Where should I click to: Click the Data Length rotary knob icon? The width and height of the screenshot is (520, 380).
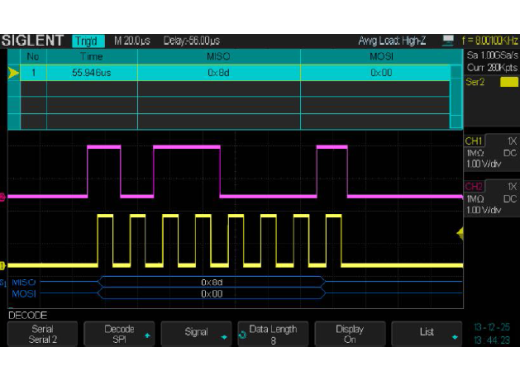click(242, 335)
